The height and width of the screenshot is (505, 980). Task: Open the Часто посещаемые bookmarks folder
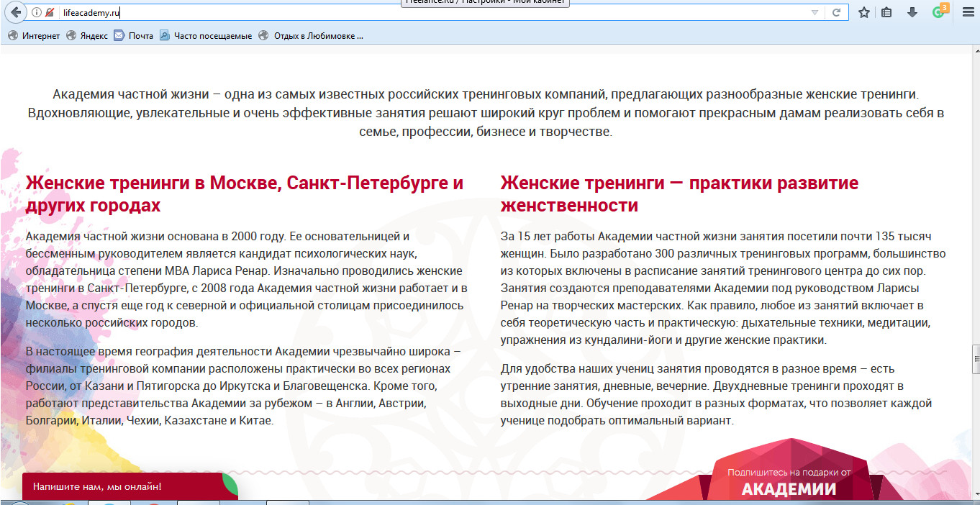click(x=206, y=35)
